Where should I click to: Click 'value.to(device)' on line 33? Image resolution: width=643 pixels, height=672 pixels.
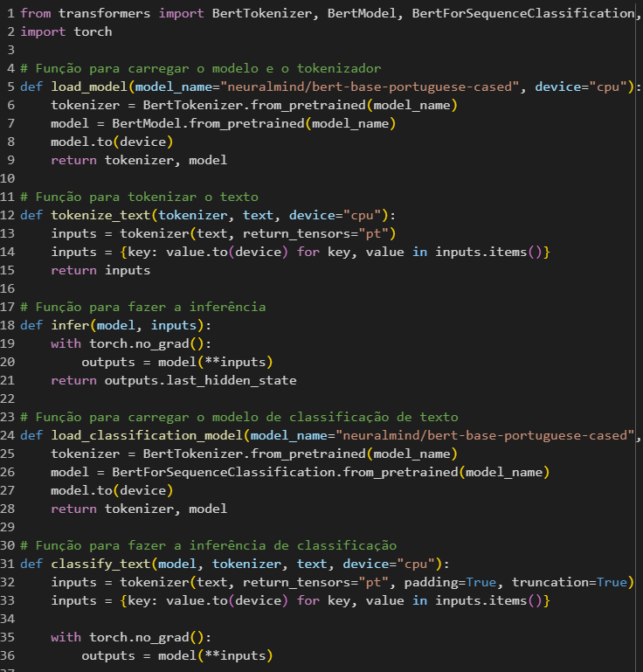227,601
